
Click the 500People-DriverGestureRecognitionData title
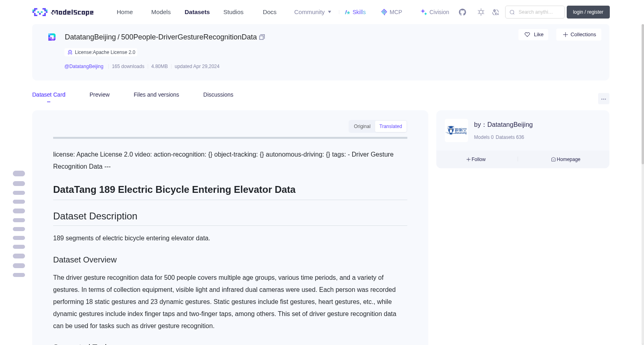189,37
